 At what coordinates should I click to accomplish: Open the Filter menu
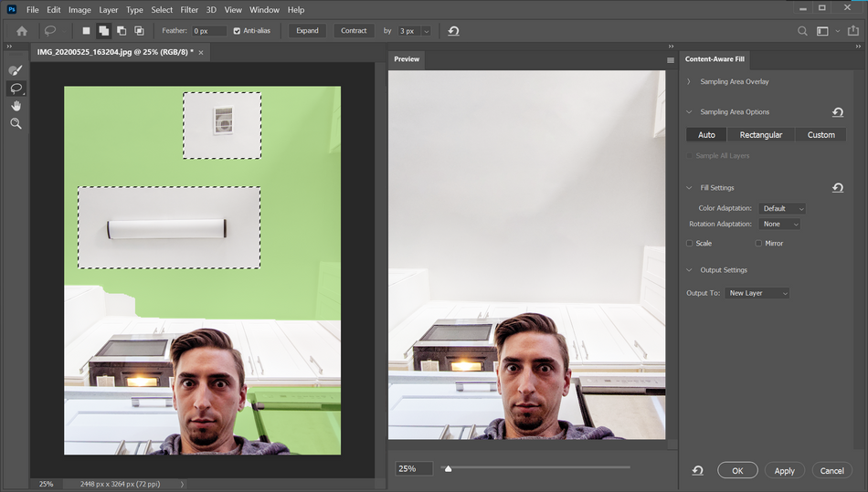[189, 10]
